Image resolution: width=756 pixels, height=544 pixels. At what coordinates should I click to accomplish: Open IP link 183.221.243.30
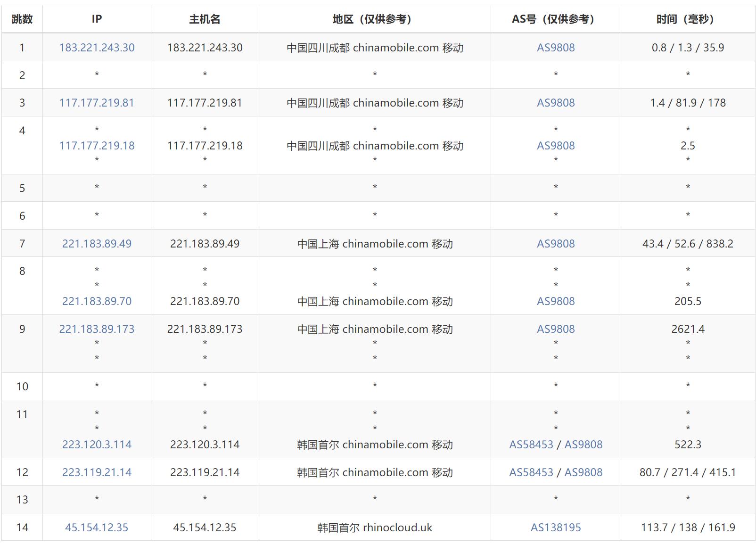point(97,48)
